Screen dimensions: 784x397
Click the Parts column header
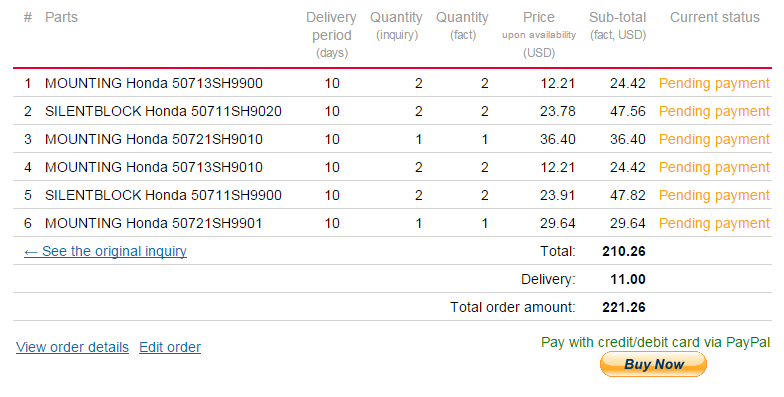61,17
